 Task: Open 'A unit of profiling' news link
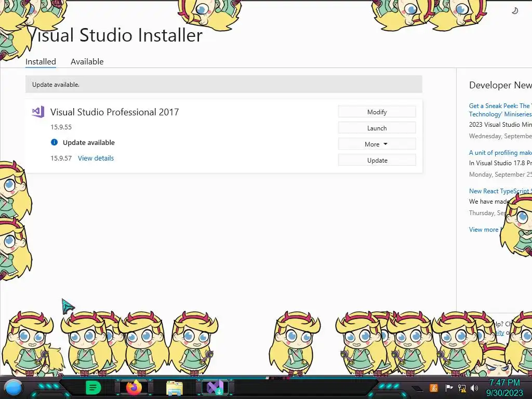coord(500,153)
